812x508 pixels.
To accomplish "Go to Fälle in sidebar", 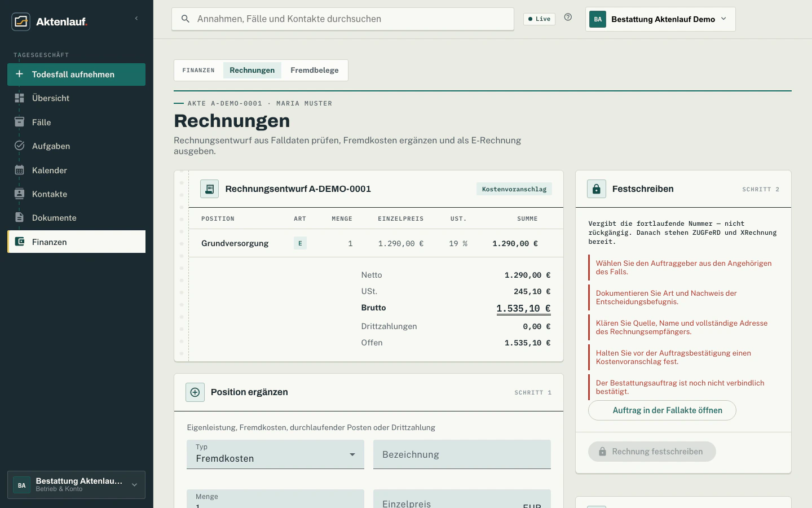I will (x=76, y=122).
